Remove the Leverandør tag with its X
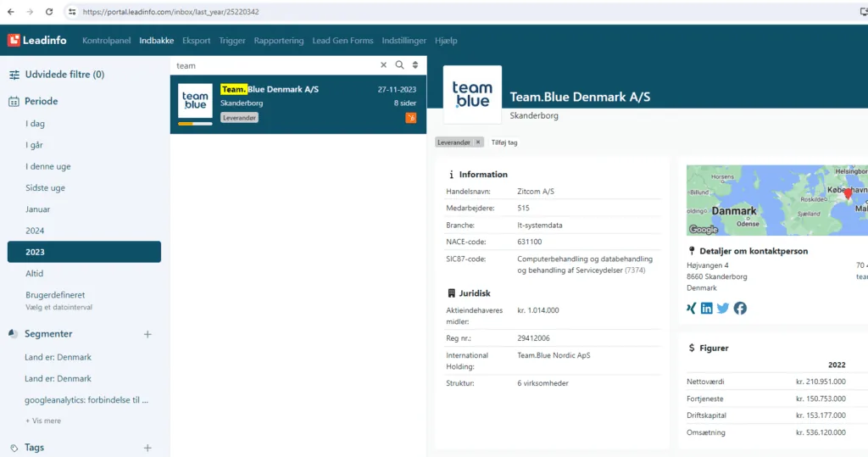 pos(478,142)
